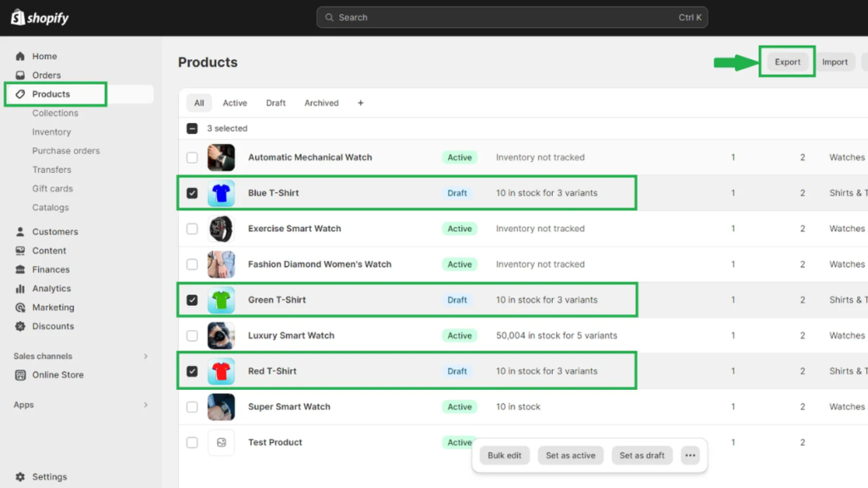The width and height of the screenshot is (868, 488).
Task: Click the Shopify logo
Action: click(x=39, y=16)
